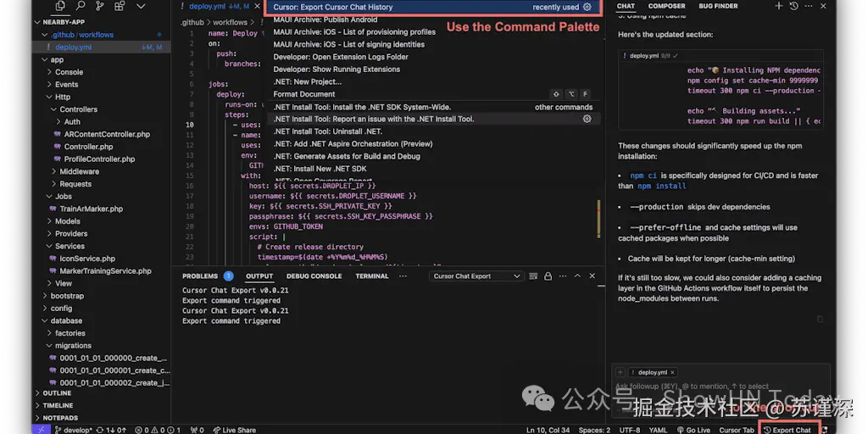
Task: Run Cursor: Export Cursor Chat History command
Action: 434,7
